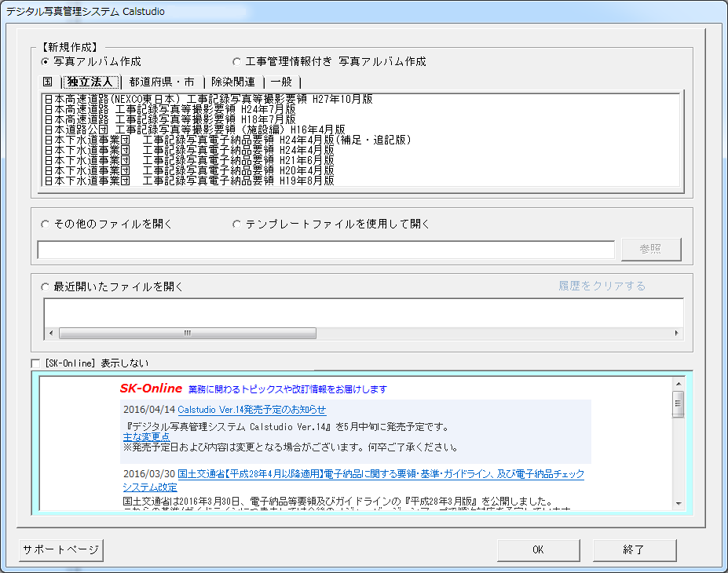Click recent files scrollbar right arrow
The height and width of the screenshot is (573, 728).
click(676, 333)
